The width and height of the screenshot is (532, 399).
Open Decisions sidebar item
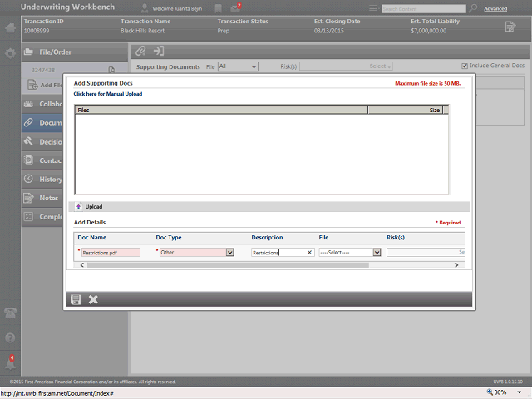pyautogui.click(x=42, y=142)
